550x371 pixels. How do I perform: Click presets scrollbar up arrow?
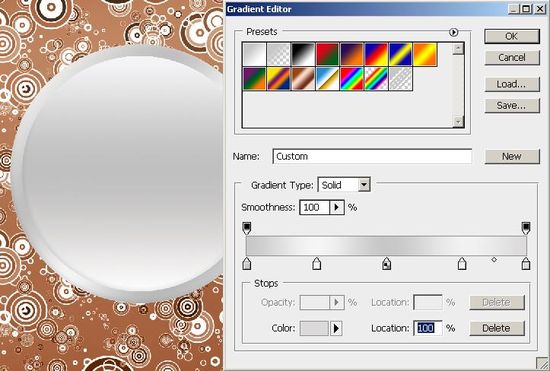coord(458,49)
